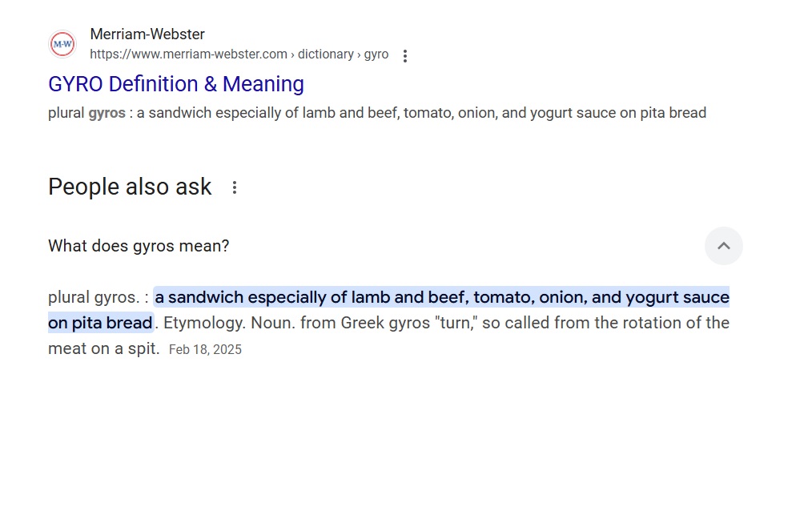Open the "GYRO Definition & Meaning" result

click(x=176, y=84)
